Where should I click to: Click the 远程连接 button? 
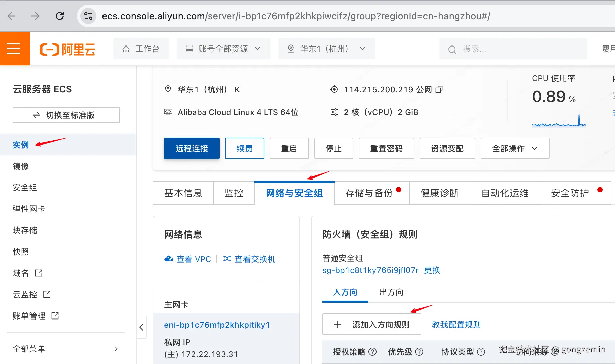pos(192,148)
